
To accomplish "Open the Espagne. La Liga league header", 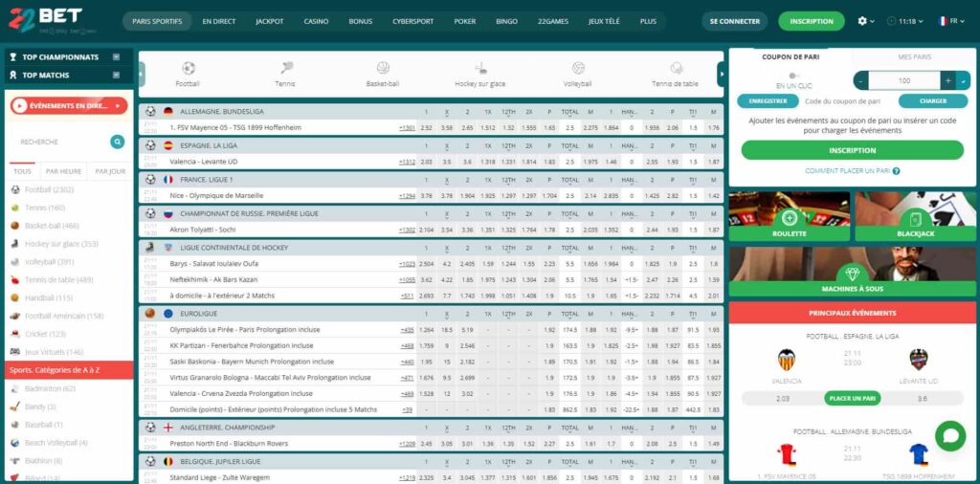I will [209, 145].
